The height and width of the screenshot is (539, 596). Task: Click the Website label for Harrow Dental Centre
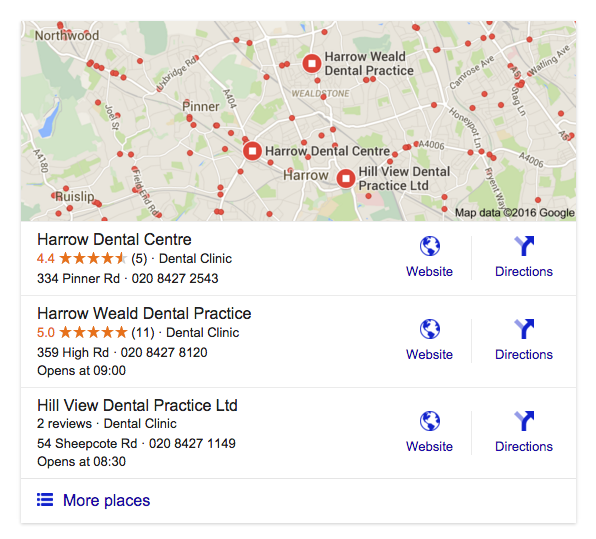pyautogui.click(x=430, y=271)
